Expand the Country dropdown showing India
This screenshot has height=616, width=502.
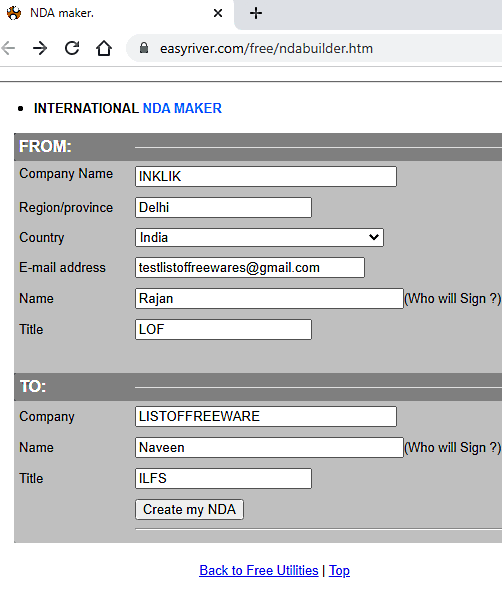[259, 237]
